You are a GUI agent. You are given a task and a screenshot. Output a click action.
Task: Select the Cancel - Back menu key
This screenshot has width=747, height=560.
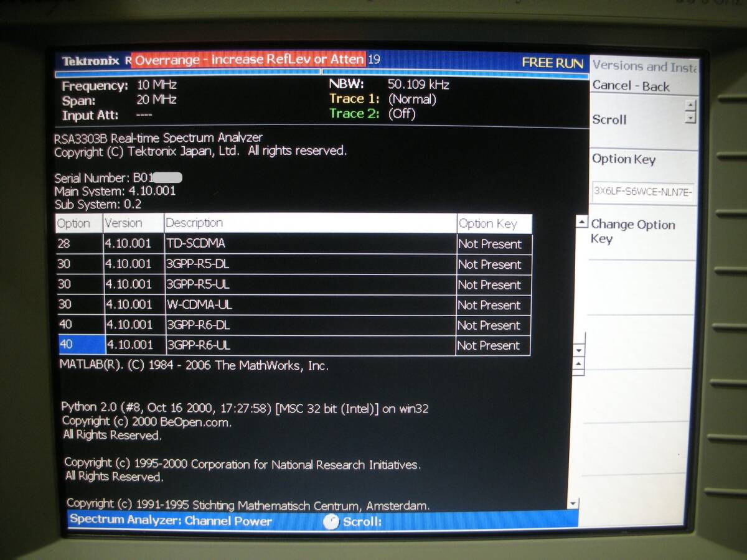[x=631, y=86]
